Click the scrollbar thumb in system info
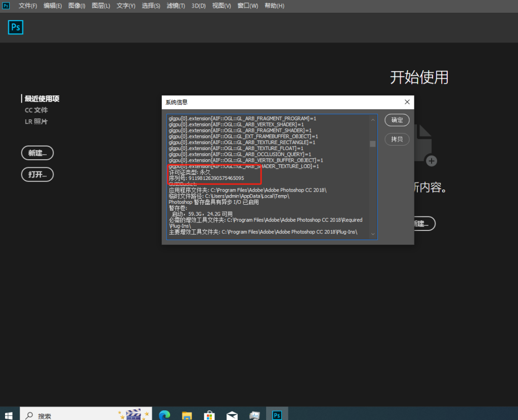This screenshot has width=518, height=420. pyautogui.click(x=373, y=144)
